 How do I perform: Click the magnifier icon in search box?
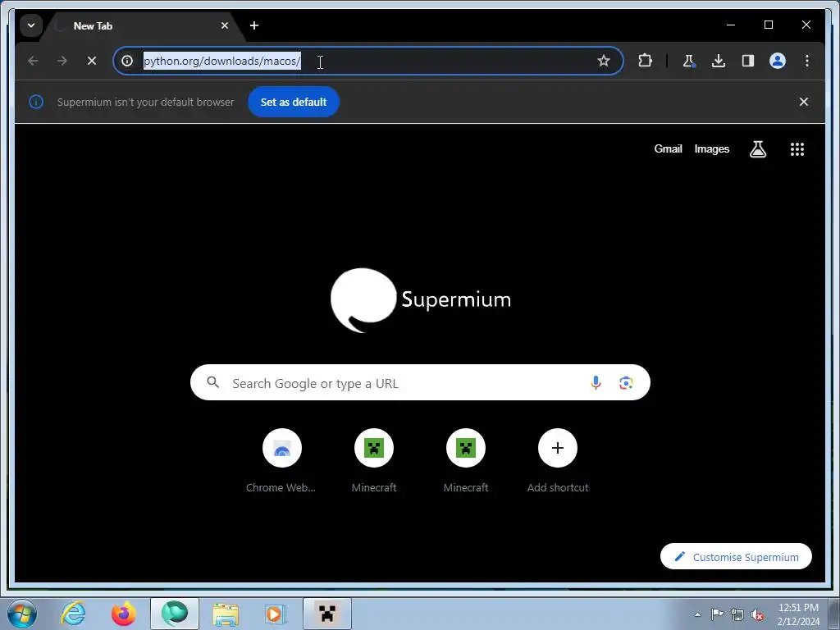pyautogui.click(x=212, y=382)
